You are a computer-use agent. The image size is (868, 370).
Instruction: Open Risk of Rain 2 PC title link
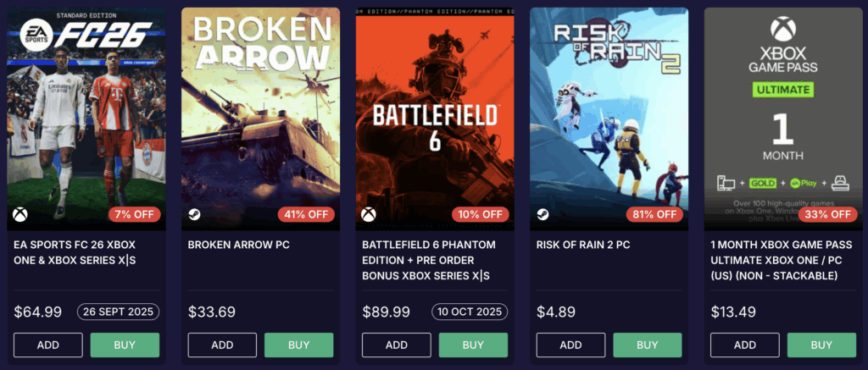583,246
